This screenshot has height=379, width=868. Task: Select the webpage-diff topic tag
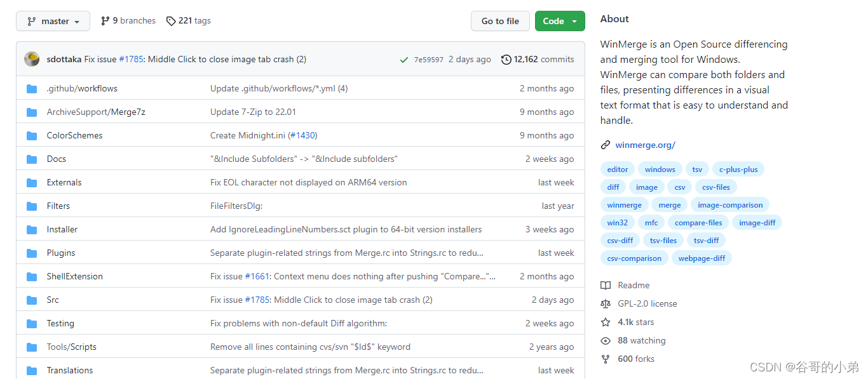(x=702, y=258)
